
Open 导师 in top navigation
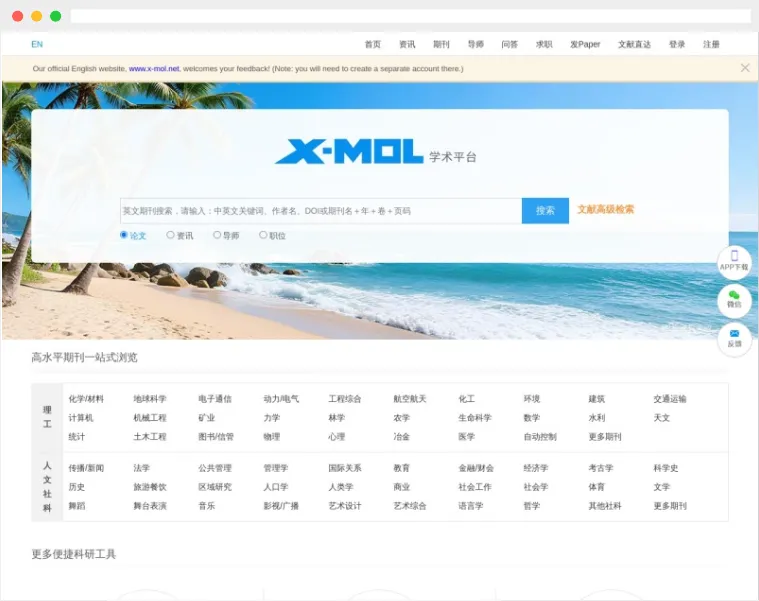tap(475, 45)
